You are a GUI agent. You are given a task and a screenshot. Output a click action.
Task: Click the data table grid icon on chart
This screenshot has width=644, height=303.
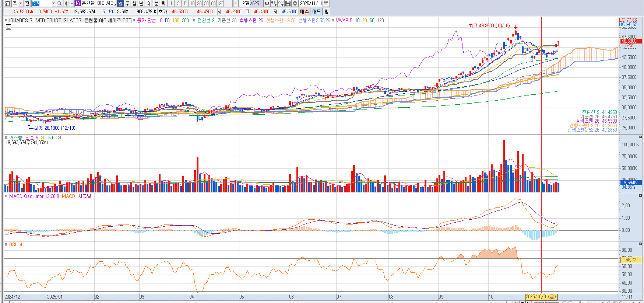pos(8,27)
